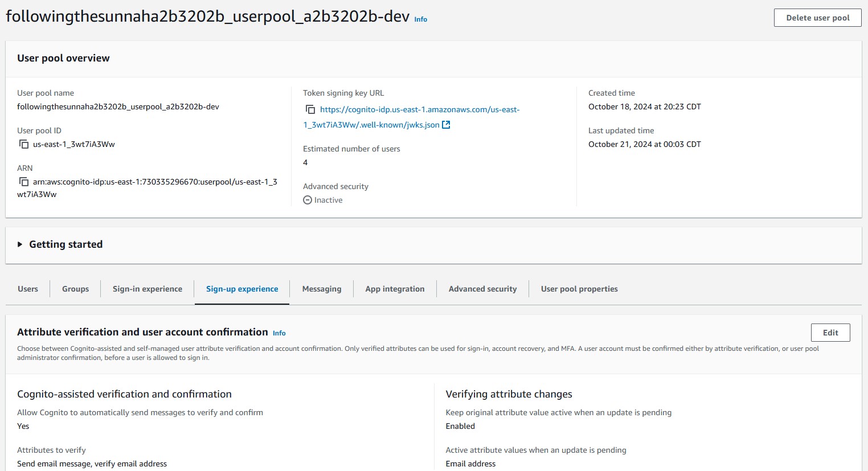The image size is (868, 471).
Task: Click the us-east-1_3wt7iA3Ww pool ID text
Action: (74, 144)
